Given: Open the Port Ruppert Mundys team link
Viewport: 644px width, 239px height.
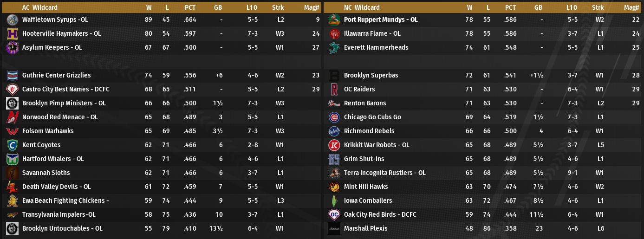Looking at the screenshot, I should click(381, 19).
